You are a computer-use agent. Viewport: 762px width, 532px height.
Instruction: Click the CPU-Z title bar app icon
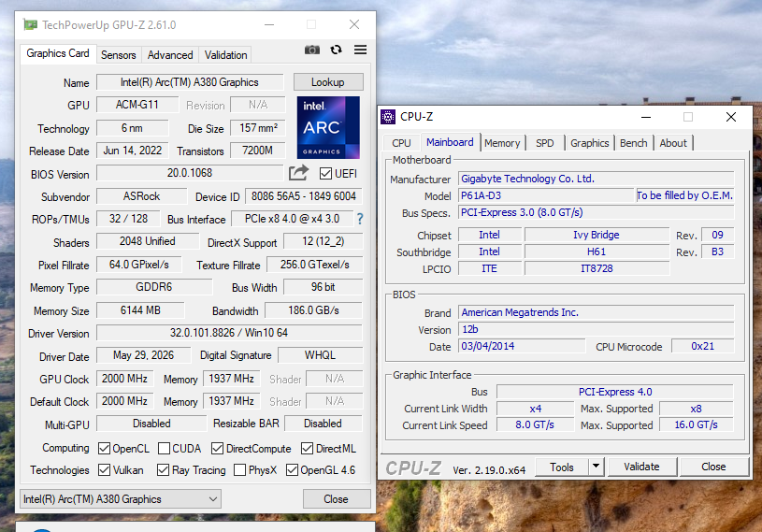click(x=388, y=117)
